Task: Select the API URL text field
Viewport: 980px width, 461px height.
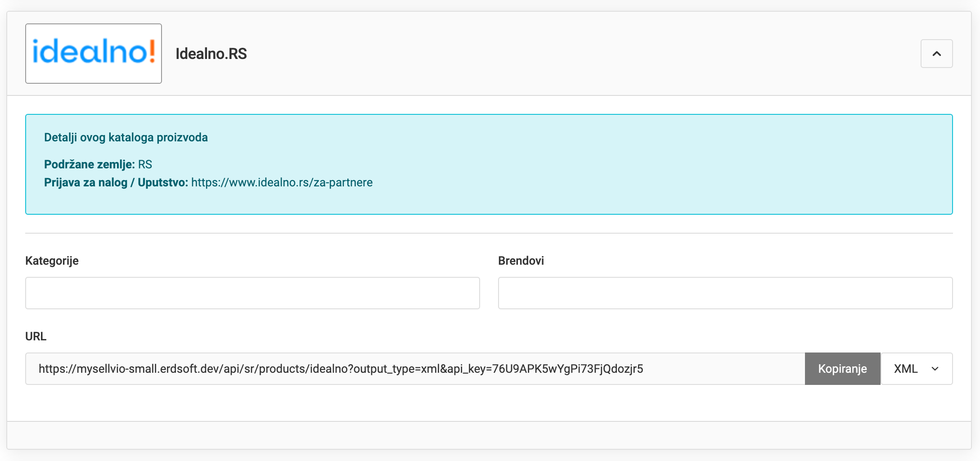Action: point(405,369)
